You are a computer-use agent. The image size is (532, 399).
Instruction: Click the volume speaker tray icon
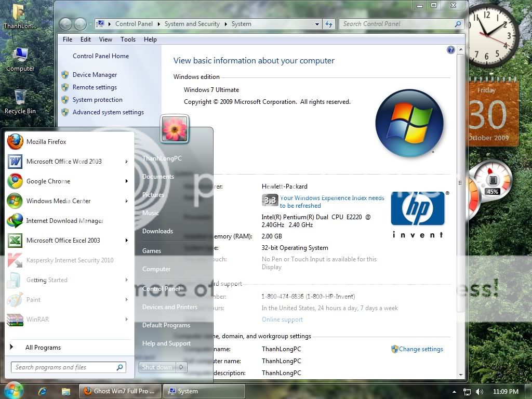pos(479,391)
